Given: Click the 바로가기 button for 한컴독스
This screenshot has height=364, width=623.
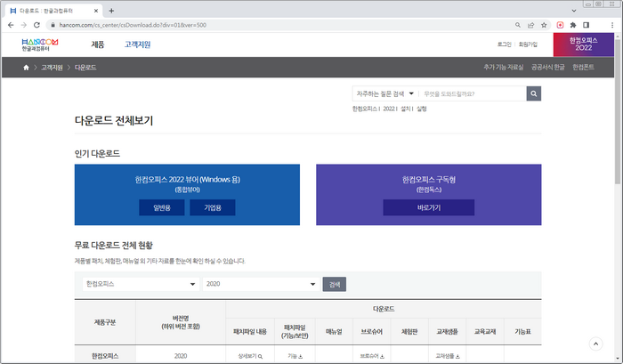Looking at the screenshot, I should pos(429,207).
